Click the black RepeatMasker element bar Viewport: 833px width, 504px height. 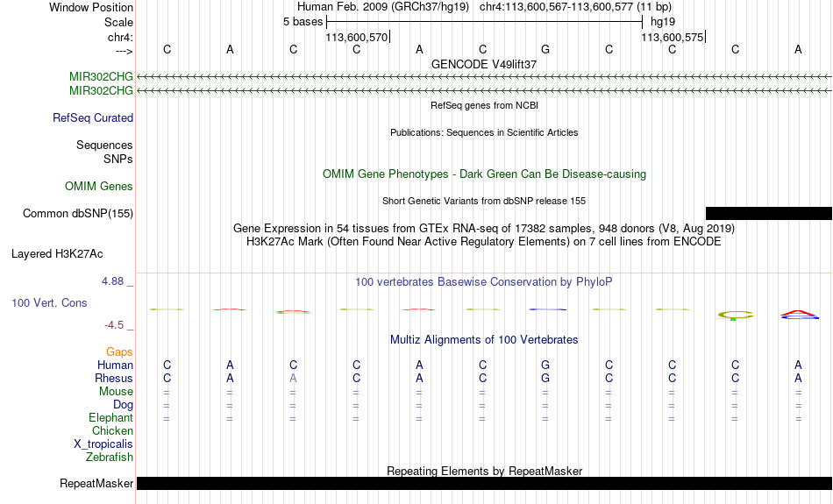(x=485, y=483)
